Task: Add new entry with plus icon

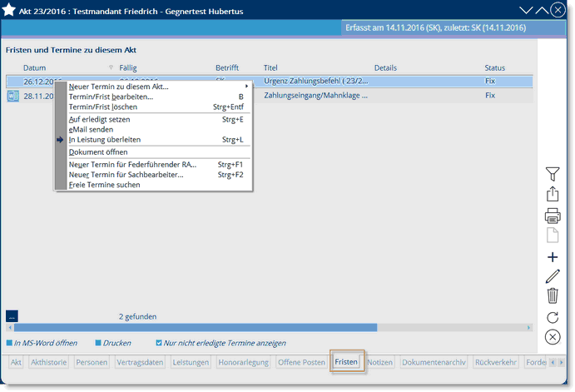Action: [553, 257]
